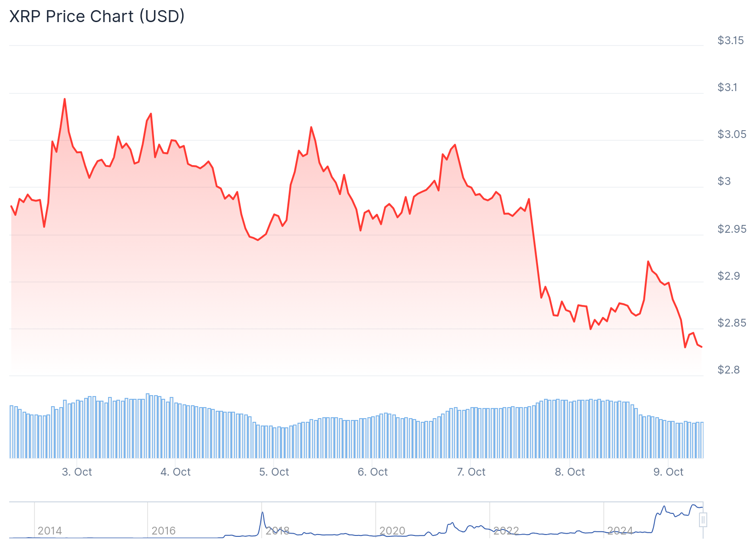Select the 7. Oct axis label
Viewport: 756px width, 552px height.
coord(471,472)
